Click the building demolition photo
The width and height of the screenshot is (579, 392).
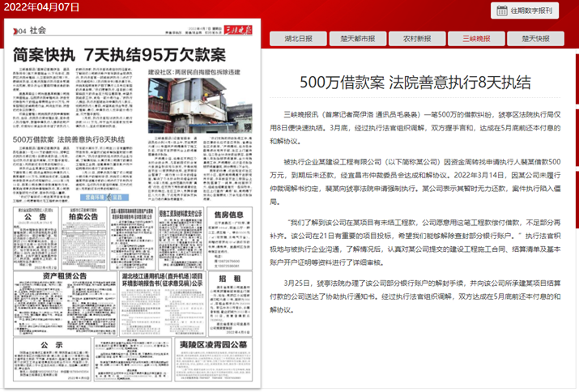pos(200,105)
